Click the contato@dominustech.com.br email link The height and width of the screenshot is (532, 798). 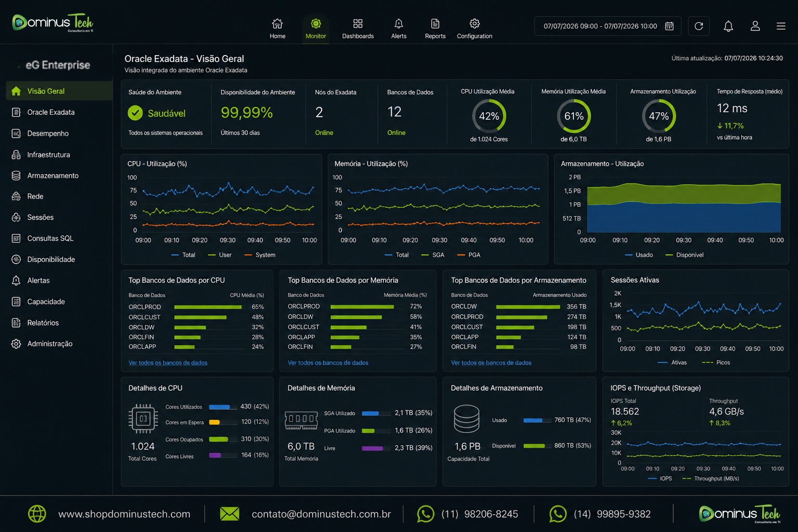pyautogui.click(x=321, y=514)
